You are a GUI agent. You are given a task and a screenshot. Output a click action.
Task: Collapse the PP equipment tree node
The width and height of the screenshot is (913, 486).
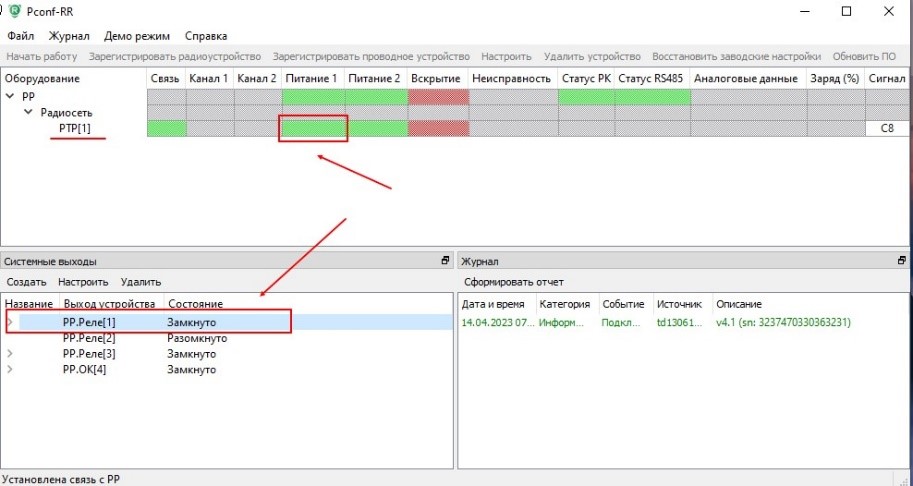point(11,97)
